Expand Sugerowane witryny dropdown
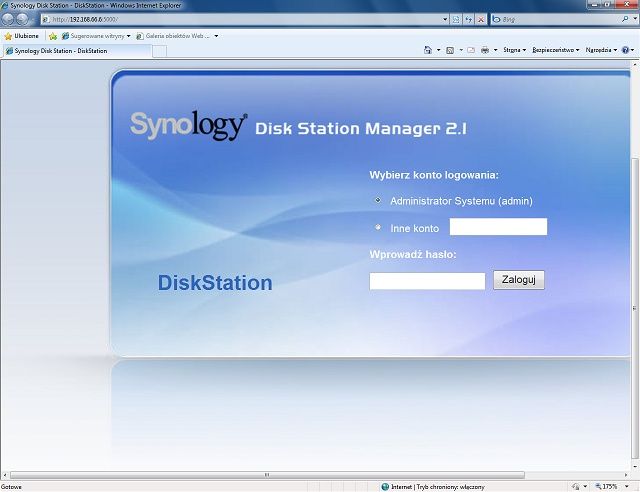Image resolution: width=640 pixels, height=492 pixels. point(128,36)
